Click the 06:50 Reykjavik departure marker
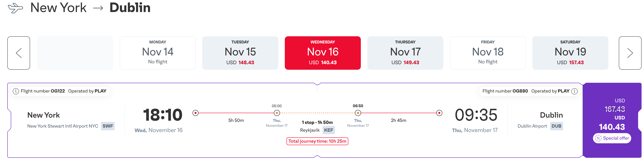This screenshot has height=159, width=644. click(358, 113)
